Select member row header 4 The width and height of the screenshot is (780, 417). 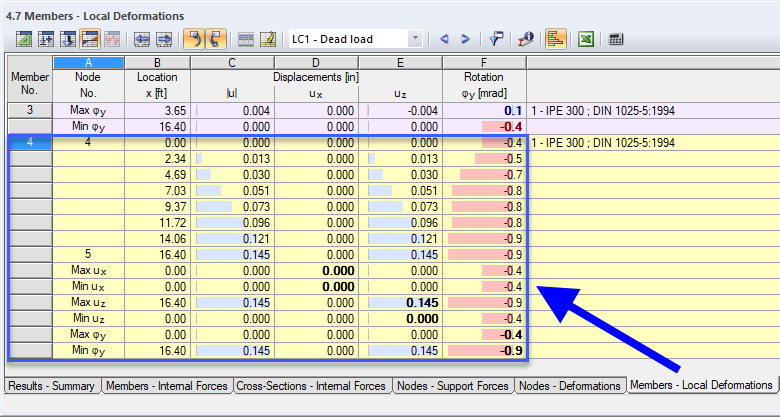[30, 142]
